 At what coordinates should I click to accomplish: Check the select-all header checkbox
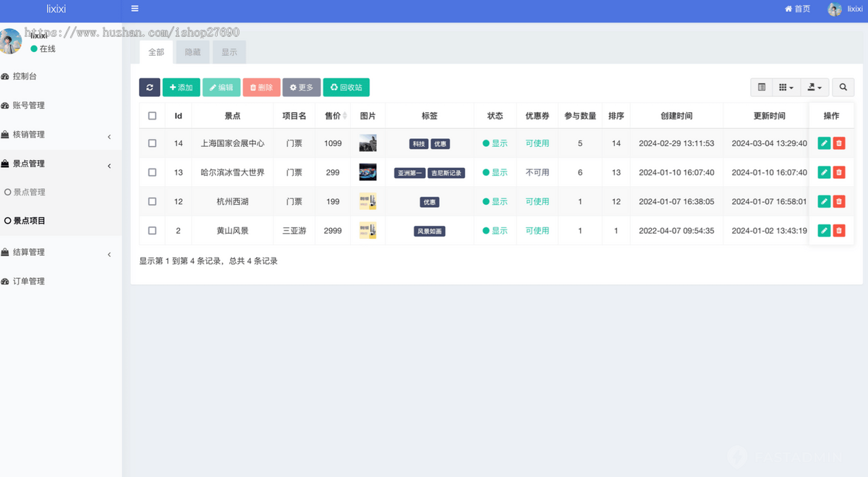click(x=152, y=116)
